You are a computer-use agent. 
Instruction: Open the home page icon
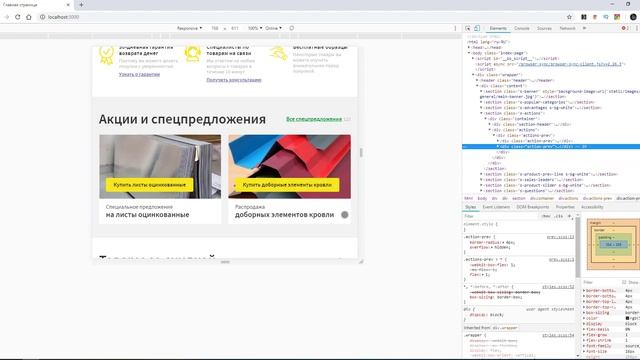(29, 17)
